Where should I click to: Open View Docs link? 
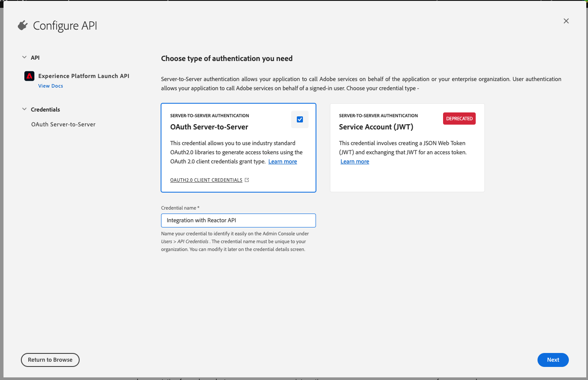50,86
